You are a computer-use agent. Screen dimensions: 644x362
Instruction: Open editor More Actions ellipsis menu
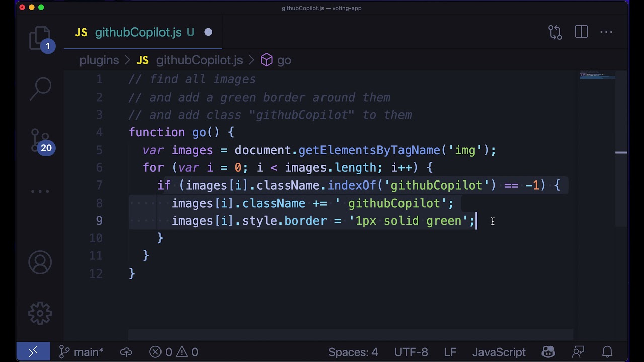[606, 32]
